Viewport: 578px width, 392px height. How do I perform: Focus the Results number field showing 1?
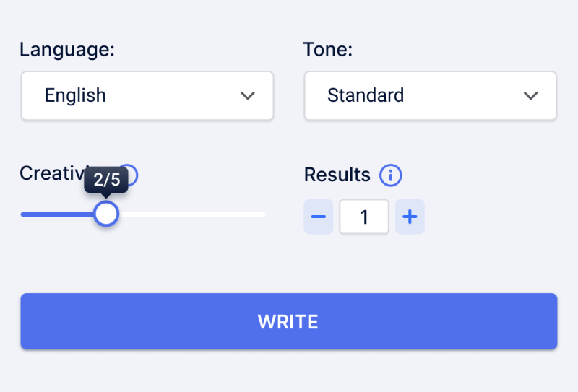(x=364, y=217)
